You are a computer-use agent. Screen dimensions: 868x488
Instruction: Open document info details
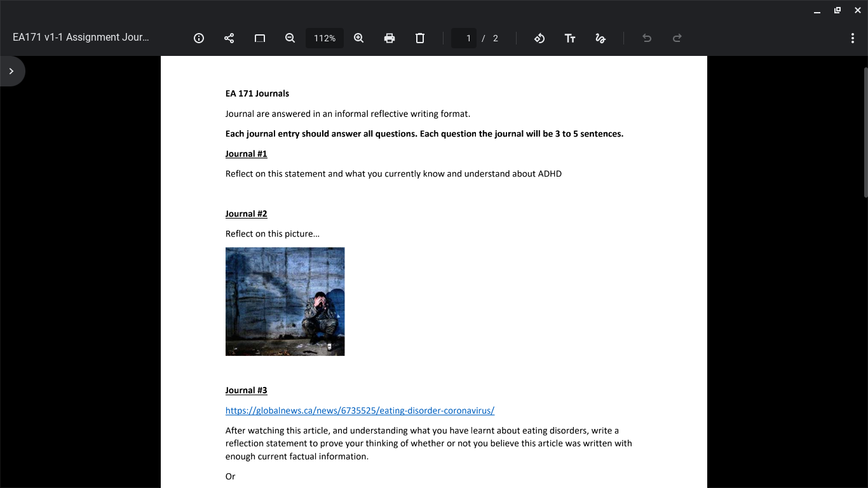pos(199,38)
